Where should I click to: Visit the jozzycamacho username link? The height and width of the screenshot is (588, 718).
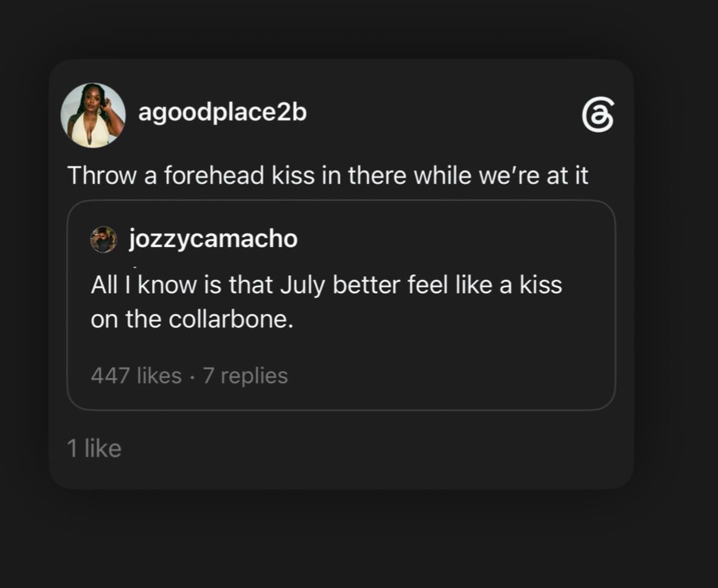[214, 239]
